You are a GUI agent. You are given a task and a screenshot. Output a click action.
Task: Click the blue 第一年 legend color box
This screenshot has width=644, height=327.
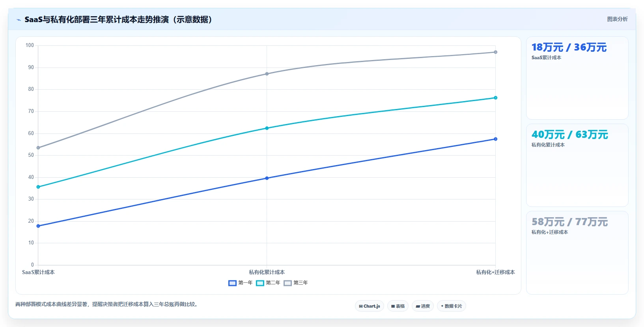(x=232, y=283)
